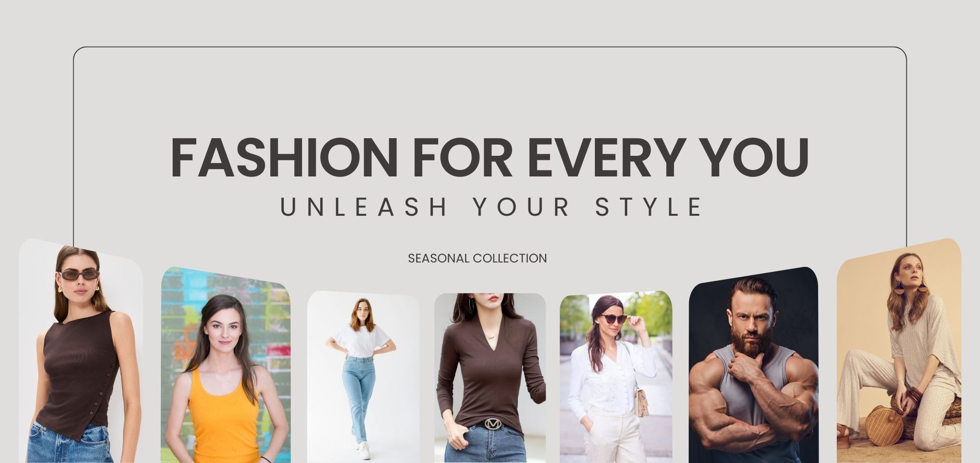Click the FASHION FOR EVERY YOU headline
The width and height of the screenshot is (980, 463).
click(490, 157)
